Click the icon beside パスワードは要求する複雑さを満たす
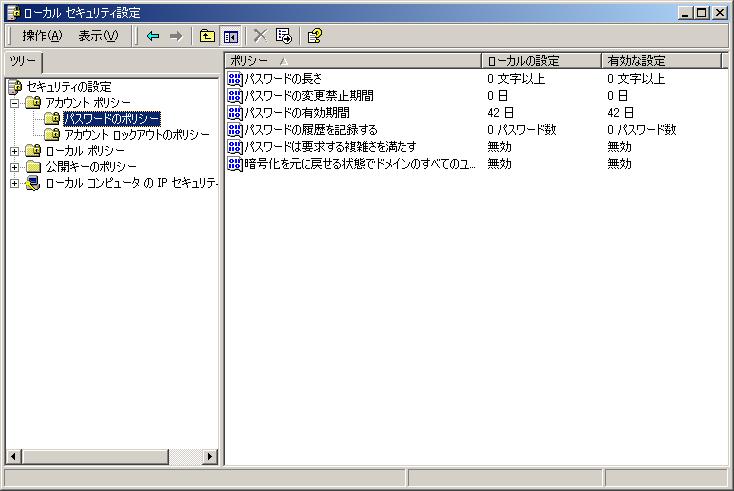Viewport: 734px width, 491px height. coord(235,147)
